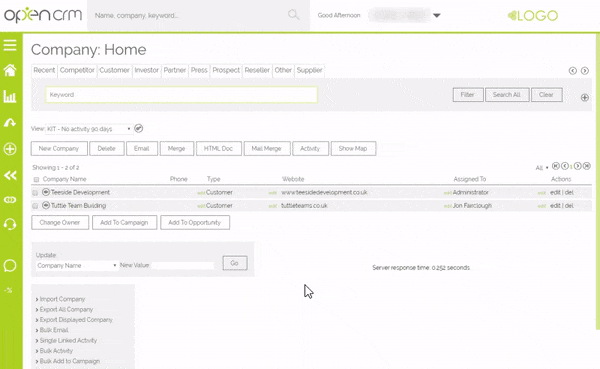Switch to the Investor tab
Image resolution: width=600 pixels, height=369 pixels.
(146, 70)
